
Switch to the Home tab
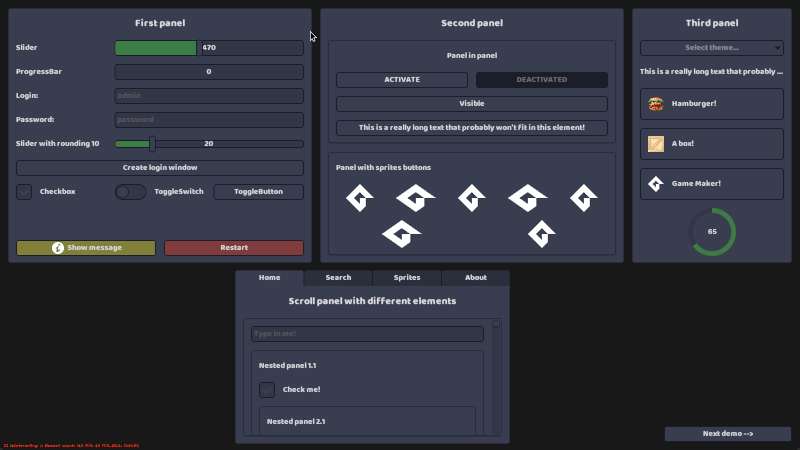click(x=269, y=278)
